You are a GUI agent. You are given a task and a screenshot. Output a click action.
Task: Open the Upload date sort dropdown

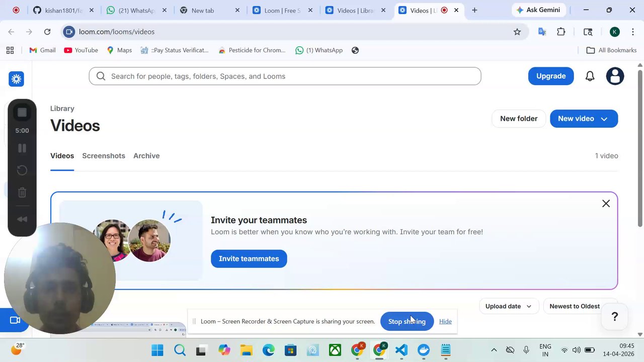(x=509, y=306)
